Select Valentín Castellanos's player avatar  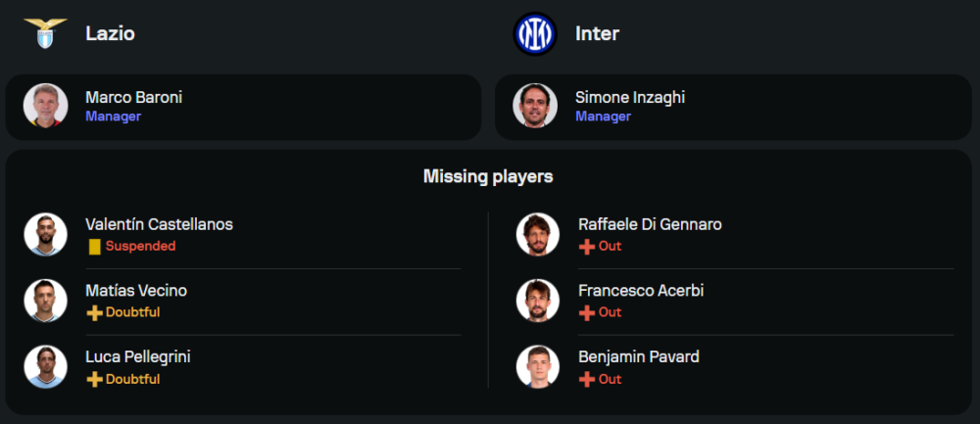coord(45,234)
